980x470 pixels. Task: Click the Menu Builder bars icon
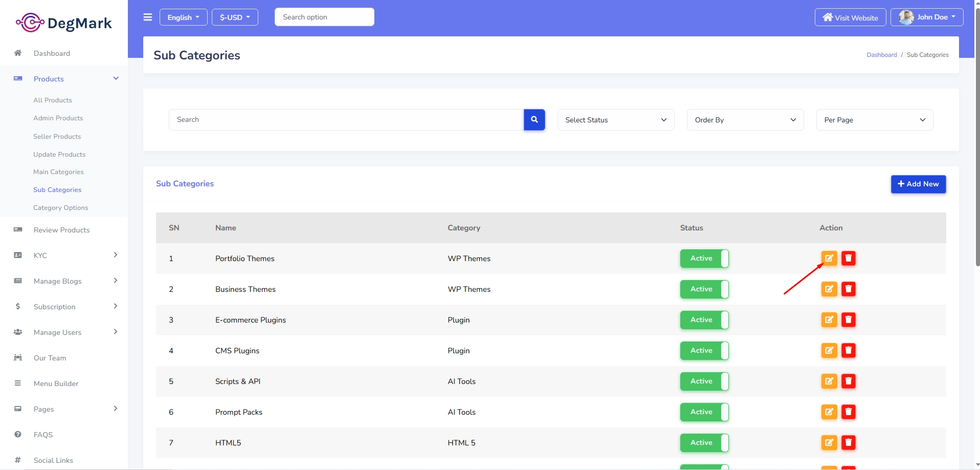[x=18, y=383]
